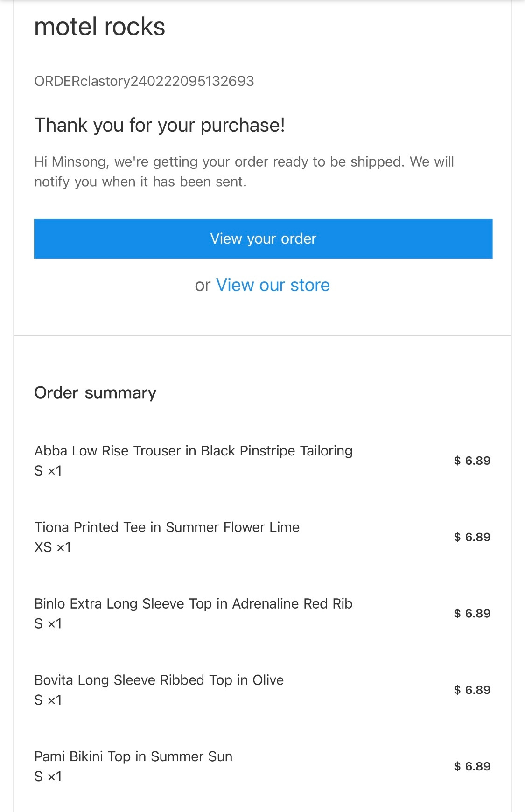Select the Binlo Extra Long Sleeve Top item
Screen dimensions: 525x812
pos(193,604)
